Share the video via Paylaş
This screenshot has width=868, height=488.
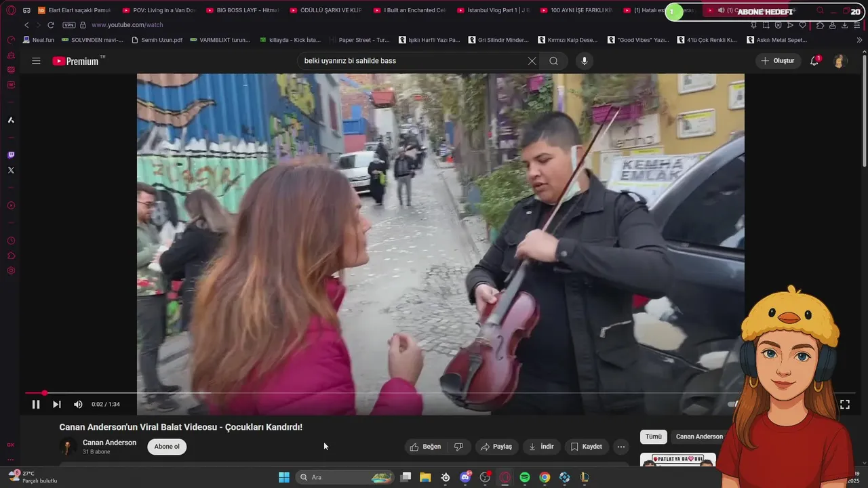pyautogui.click(x=496, y=447)
